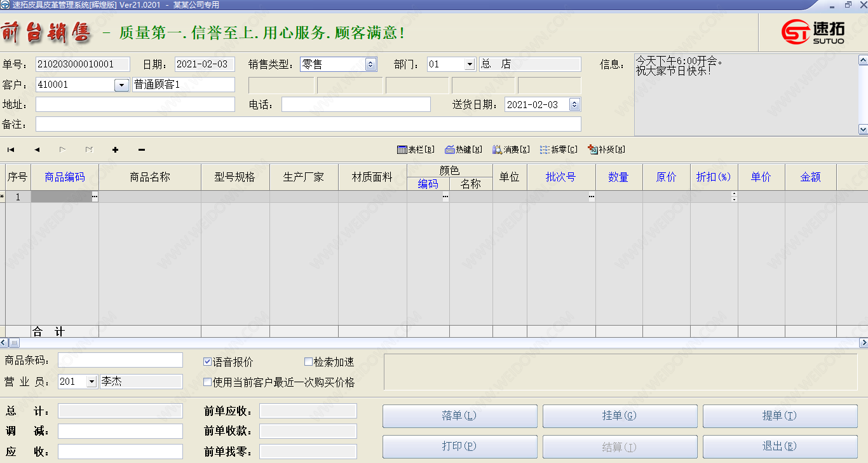Click 补货[H] restock tool
Screen dimensions: 868x463
coord(606,150)
